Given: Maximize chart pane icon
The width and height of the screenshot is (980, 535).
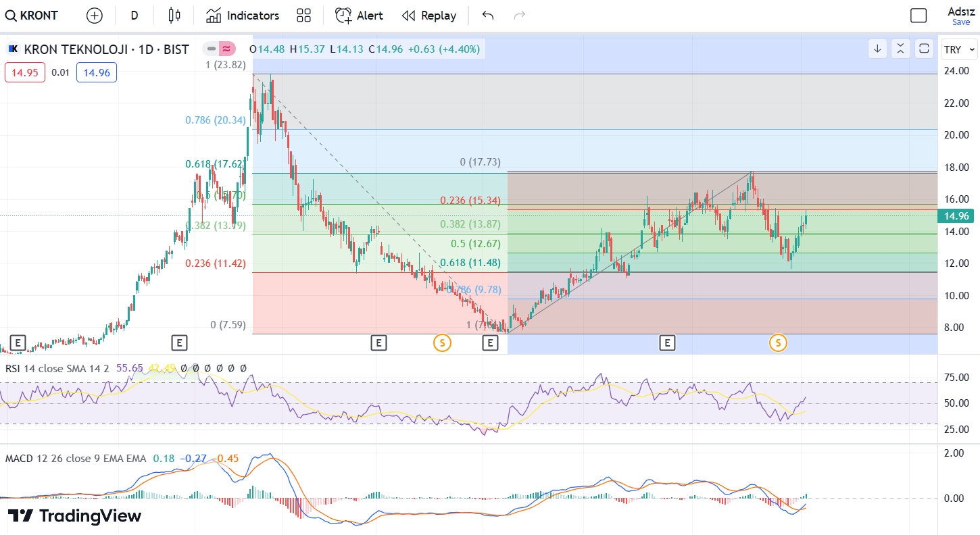Looking at the screenshot, I should pos(924,49).
